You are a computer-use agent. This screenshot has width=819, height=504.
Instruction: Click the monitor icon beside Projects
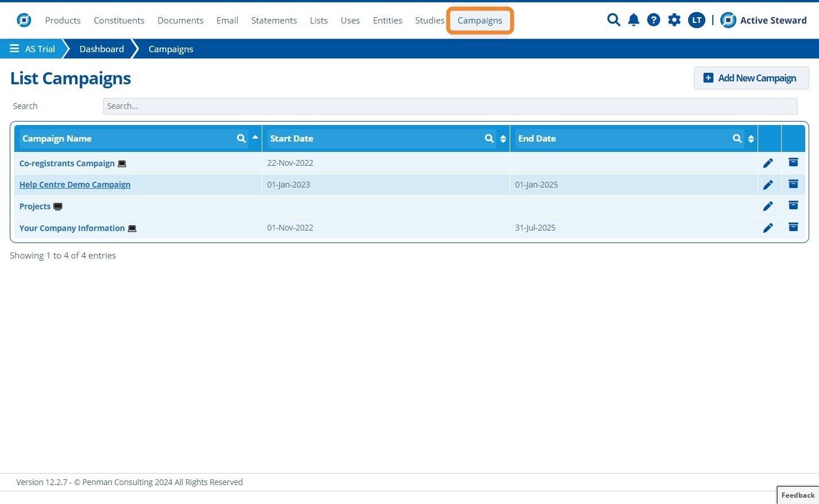click(58, 206)
